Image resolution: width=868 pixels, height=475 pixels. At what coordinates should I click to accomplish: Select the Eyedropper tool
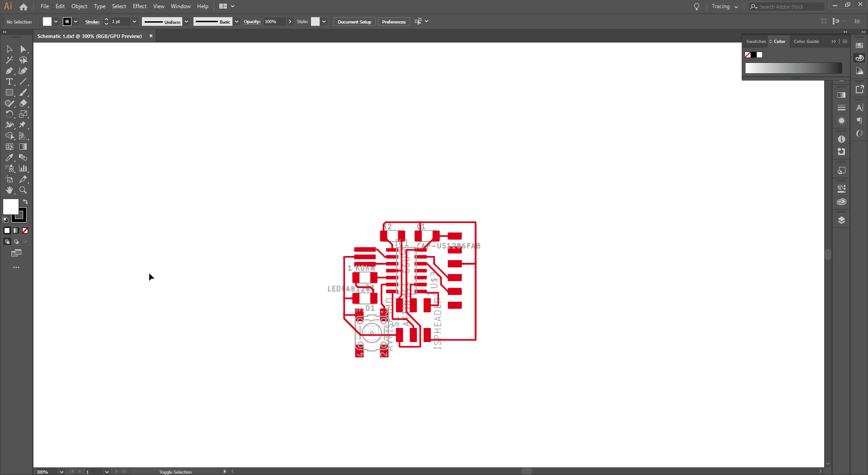9,158
